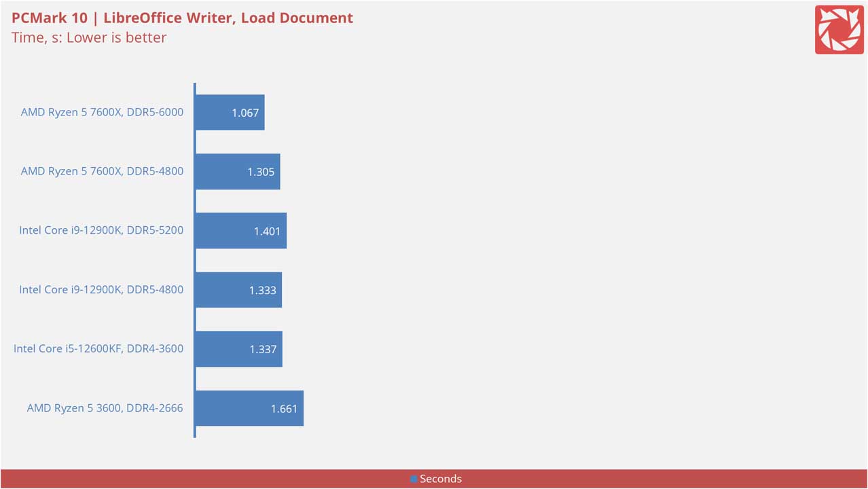The height and width of the screenshot is (489, 868).
Task: Click the 'Time, s: Lower is better' subtitle
Action: [89, 37]
